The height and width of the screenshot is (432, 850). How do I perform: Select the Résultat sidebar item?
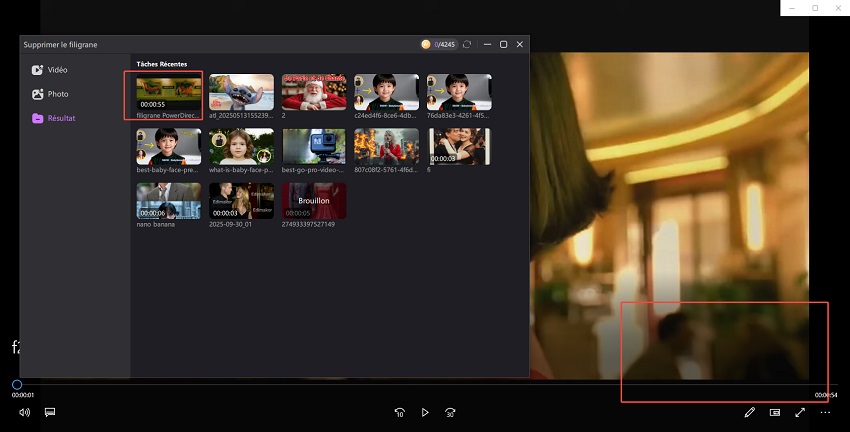[53, 118]
